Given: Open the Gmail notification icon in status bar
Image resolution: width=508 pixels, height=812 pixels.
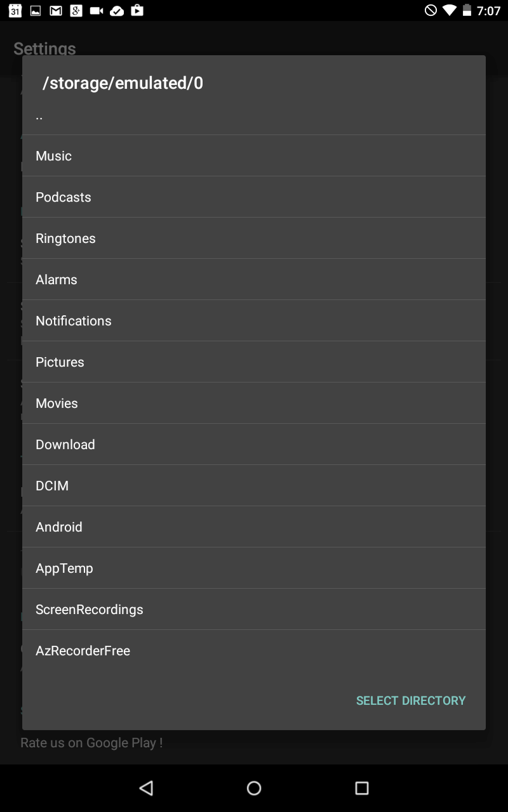Looking at the screenshot, I should coord(56,11).
